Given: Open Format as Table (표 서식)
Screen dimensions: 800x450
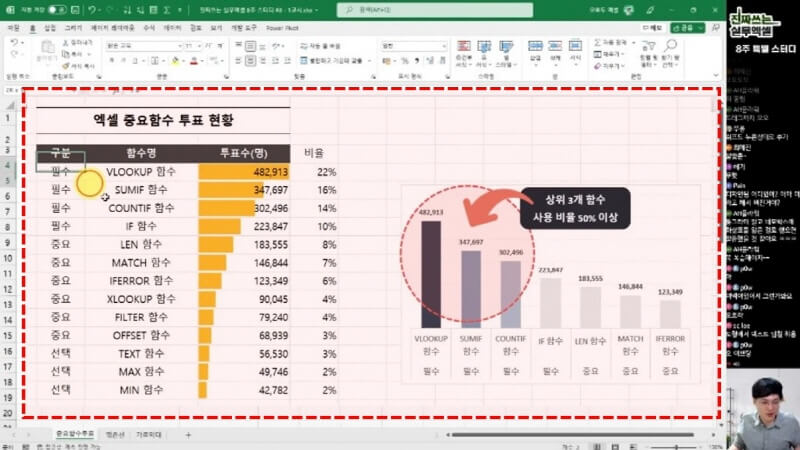Looking at the screenshot, I should pyautogui.click(x=483, y=54).
